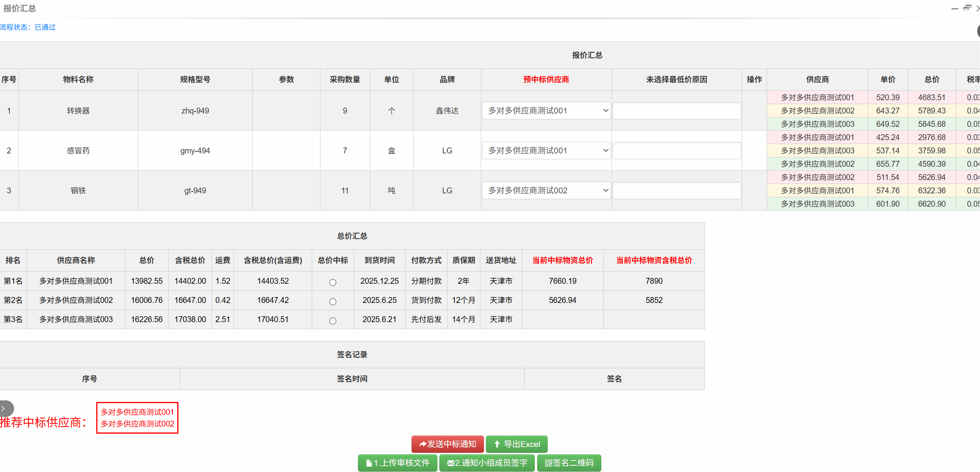This screenshot has height=472, width=980.
Task: Change the pre-winning supplier dropdown for 钢铁
Action: pos(546,190)
